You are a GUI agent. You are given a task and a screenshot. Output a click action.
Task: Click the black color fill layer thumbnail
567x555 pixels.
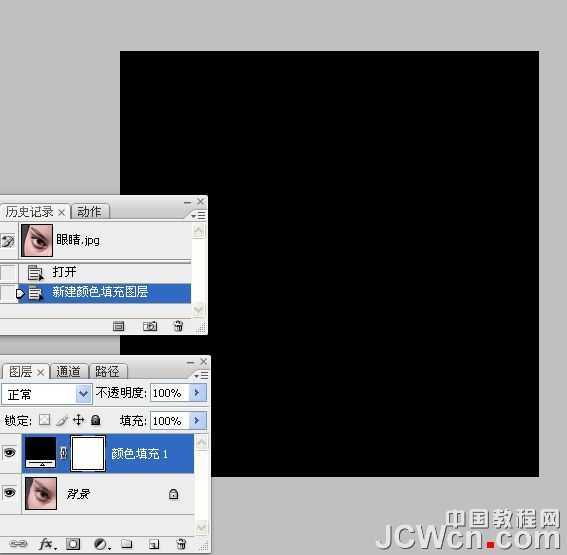point(40,452)
